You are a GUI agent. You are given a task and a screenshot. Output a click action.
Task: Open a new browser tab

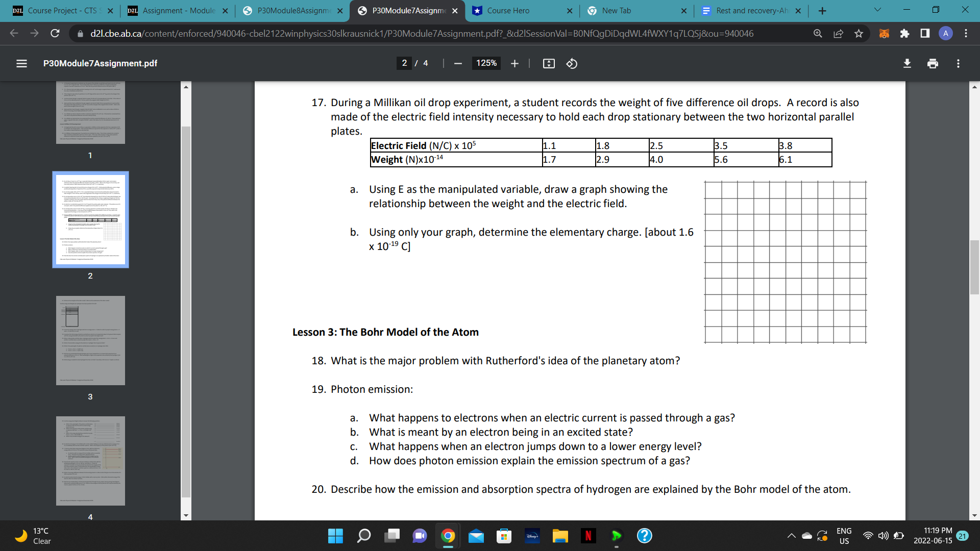(822, 10)
